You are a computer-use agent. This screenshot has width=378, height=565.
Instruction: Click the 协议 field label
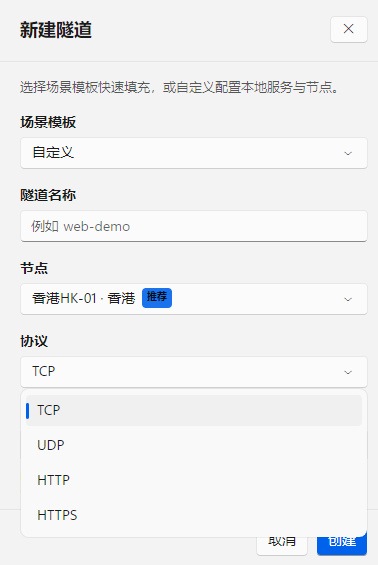[x=34, y=341]
